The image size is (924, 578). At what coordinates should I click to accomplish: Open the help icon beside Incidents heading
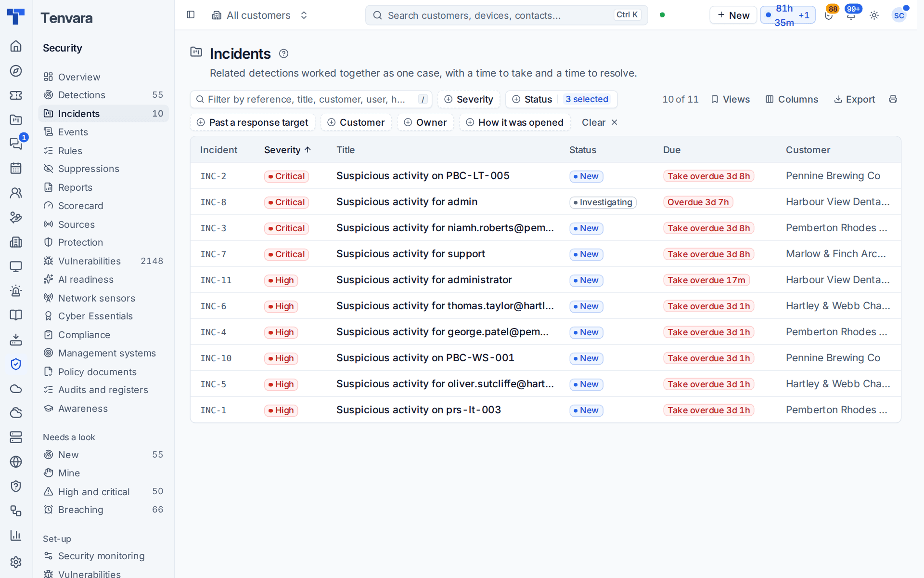click(284, 54)
